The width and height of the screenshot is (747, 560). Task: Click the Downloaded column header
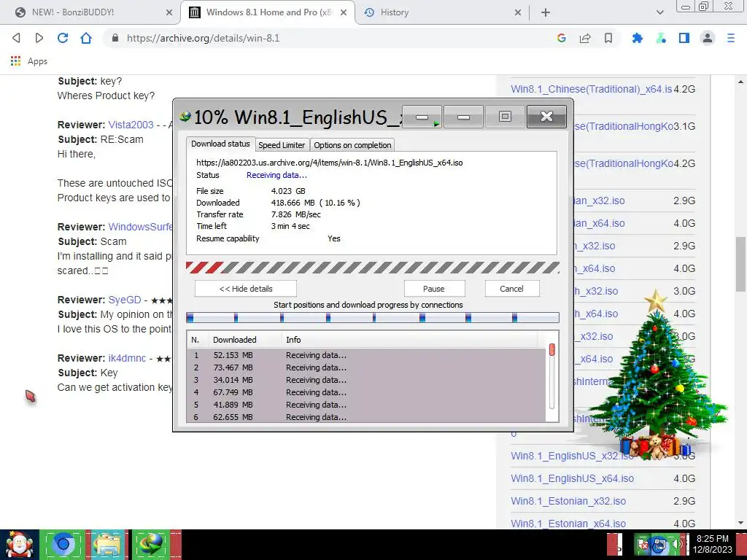[x=245, y=340]
